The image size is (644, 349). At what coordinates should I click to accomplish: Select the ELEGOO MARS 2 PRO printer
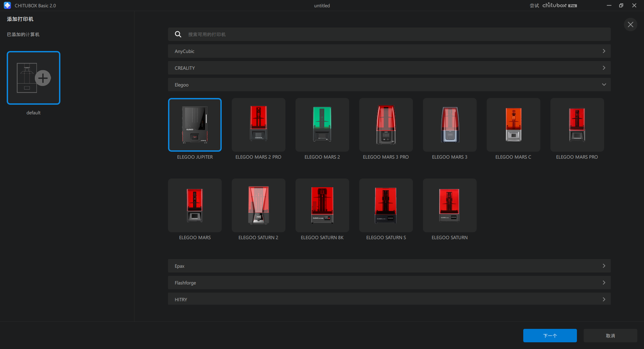click(x=259, y=125)
